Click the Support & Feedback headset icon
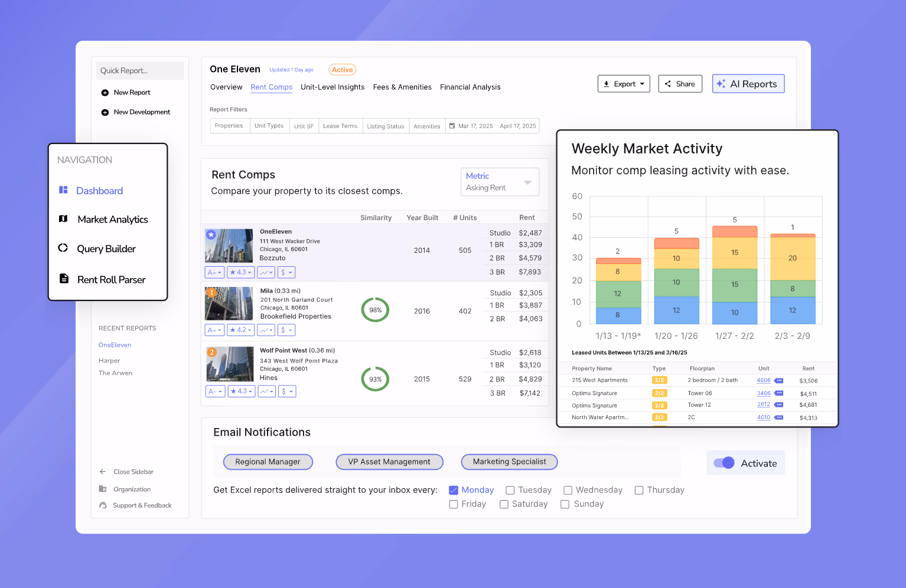906x588 pixels. point(103,505)
